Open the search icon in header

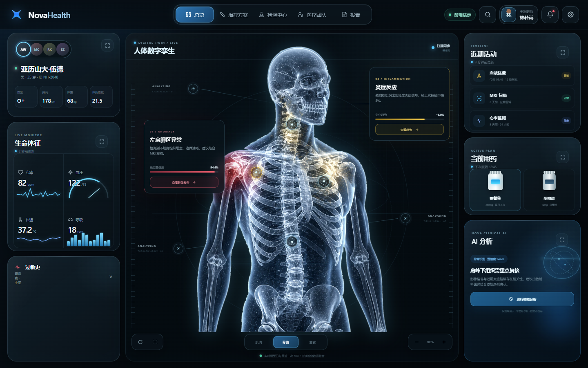488,15
